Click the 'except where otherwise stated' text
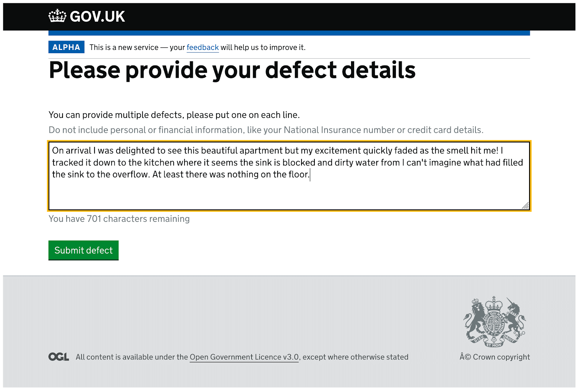Screen dimensions: 579x392 [x=355, y=357]
